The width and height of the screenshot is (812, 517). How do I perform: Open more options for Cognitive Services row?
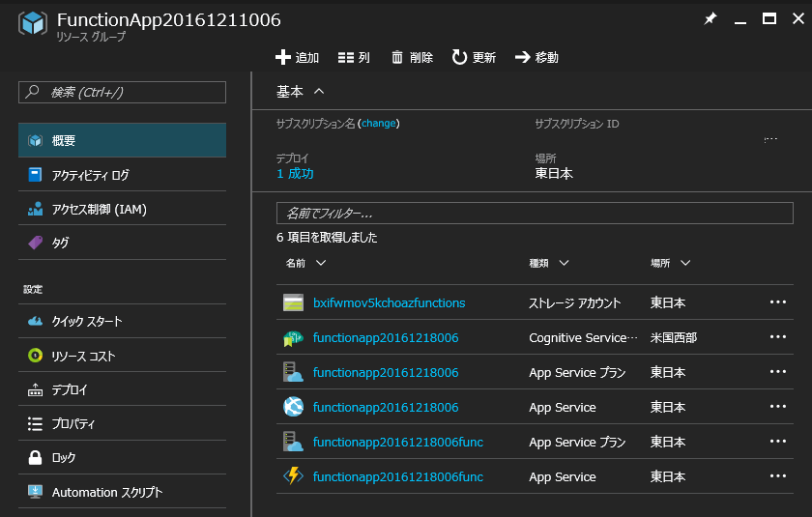click(778, 337)
